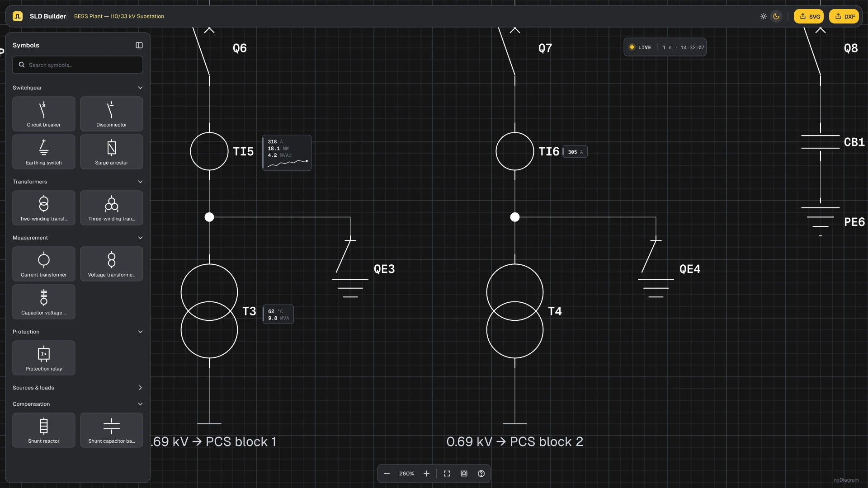Click the 260% zoom level readout
Viewport: 868px width, 488px height.
[406, 474]
